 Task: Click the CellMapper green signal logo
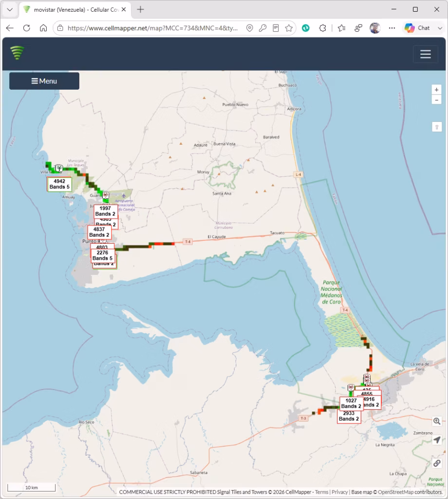pyautogui.click(x=17, y=53)
